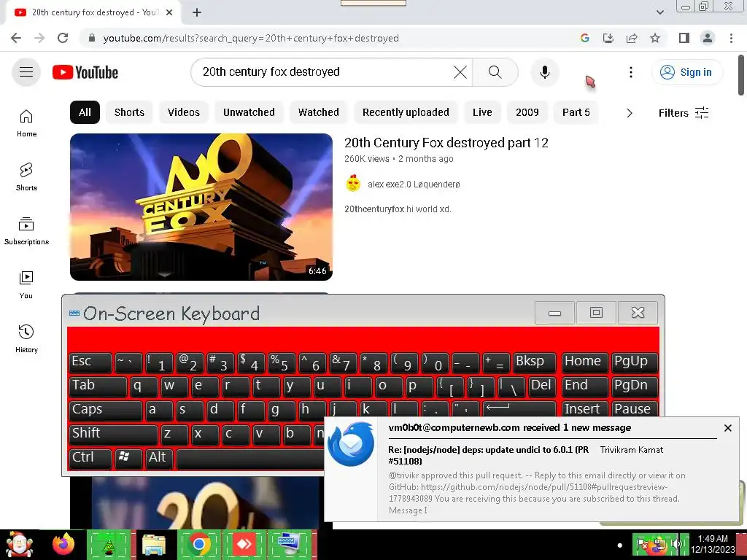Toggle the Chrome side panel icon
This screenshot has height=560, width=747.
(x=684, y=38)
